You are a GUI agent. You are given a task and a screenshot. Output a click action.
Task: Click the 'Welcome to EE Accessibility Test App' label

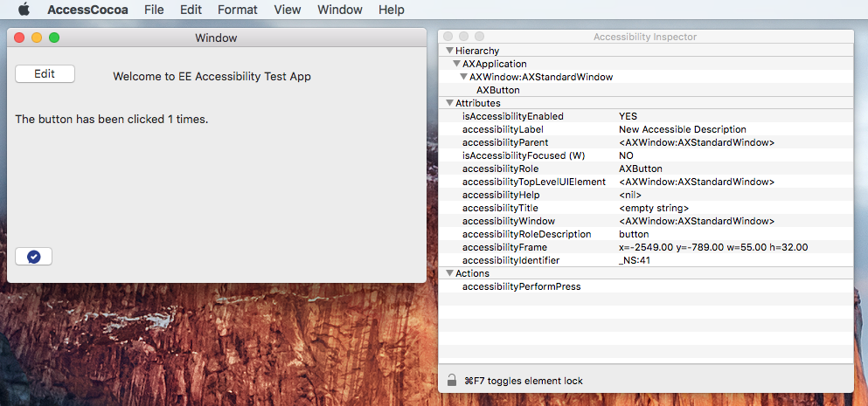pos(212,76)
